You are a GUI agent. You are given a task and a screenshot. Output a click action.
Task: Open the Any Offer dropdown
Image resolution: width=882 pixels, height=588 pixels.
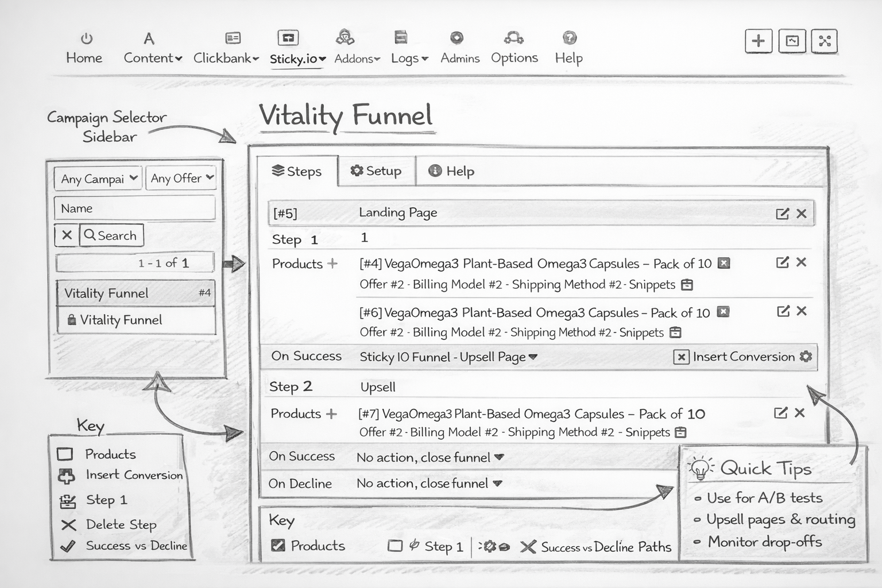[181, 178]
